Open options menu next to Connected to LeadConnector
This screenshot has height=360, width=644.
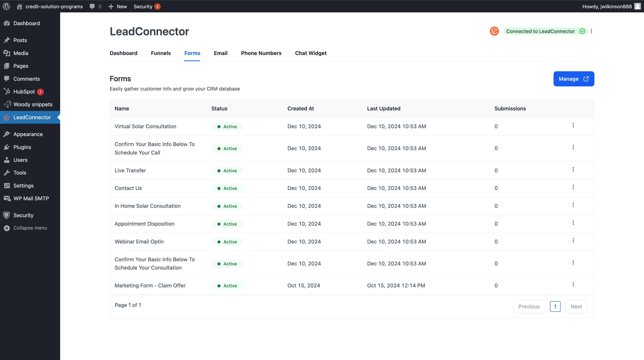(x=591, y=31)
